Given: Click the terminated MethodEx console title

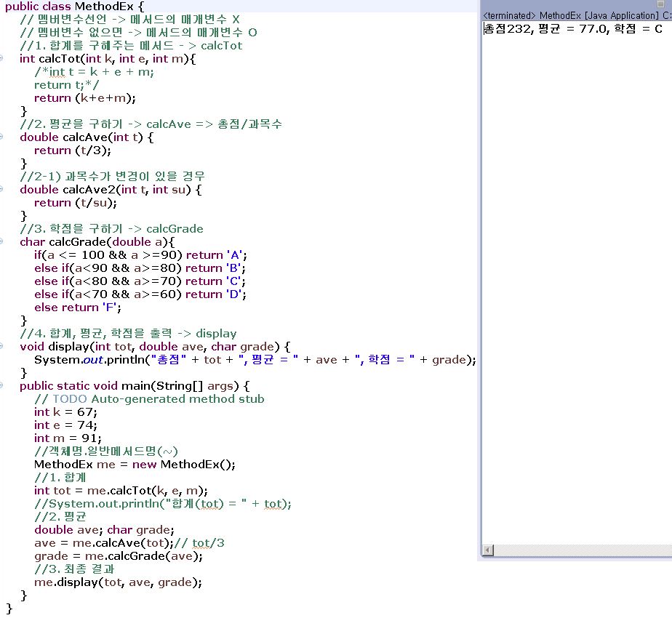Looking at the screenshot, I should 577,15.
